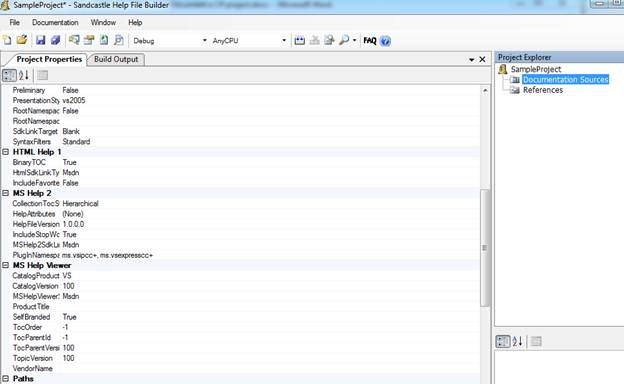The width and height of the screenshot is (624, 384).
Task: Save the project with the floppy disk icon
Action: point(41,40)
